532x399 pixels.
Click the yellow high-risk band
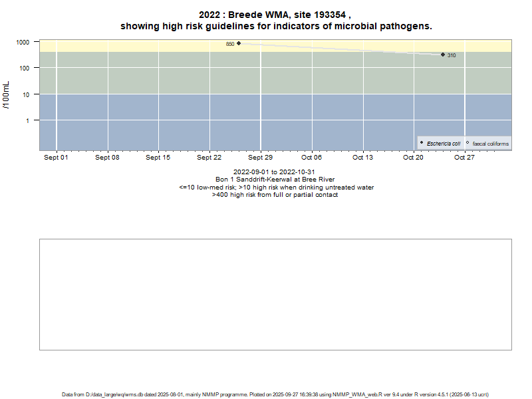(x=133, y=46)
